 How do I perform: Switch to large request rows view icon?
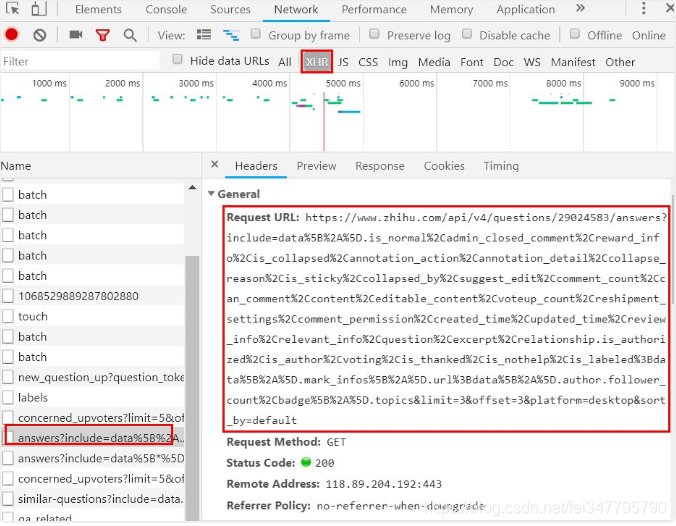(203, 34)
